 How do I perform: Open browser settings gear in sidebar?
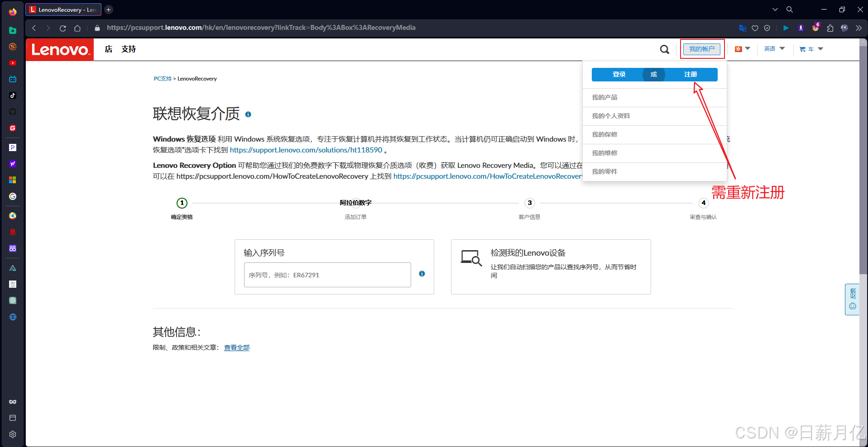coord(13,434)
